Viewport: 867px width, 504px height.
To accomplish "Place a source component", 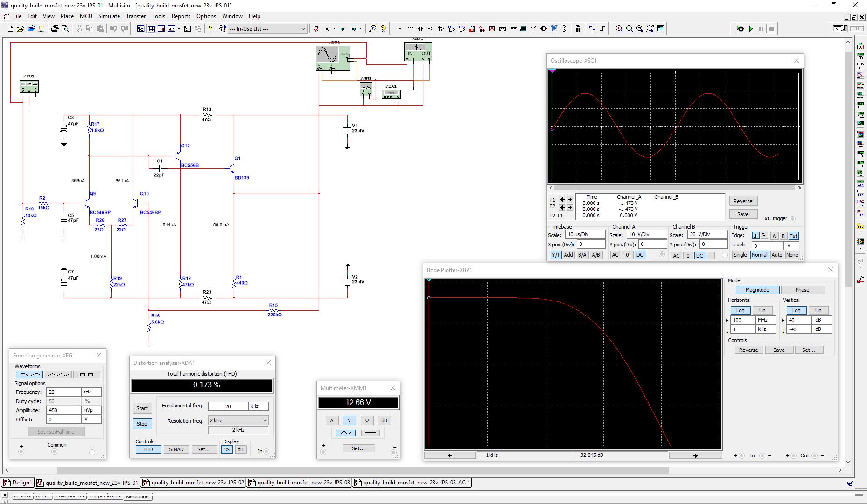I will click(x=400, y=29).
